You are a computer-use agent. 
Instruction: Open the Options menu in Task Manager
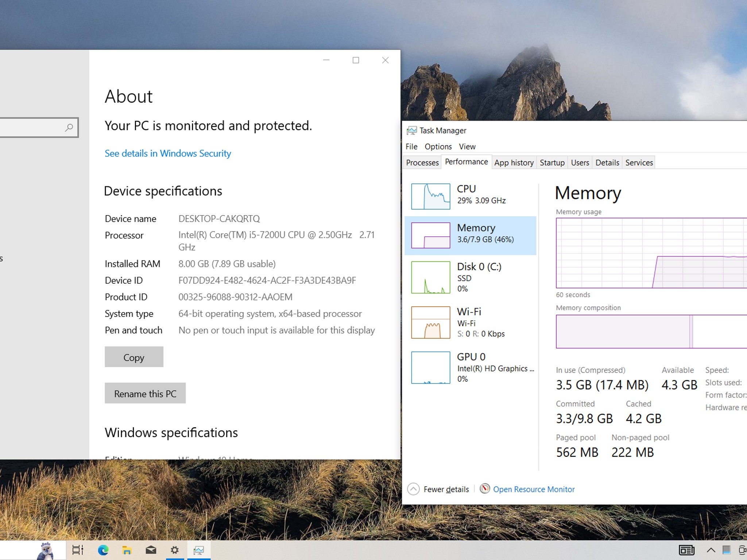coord(438,147)
